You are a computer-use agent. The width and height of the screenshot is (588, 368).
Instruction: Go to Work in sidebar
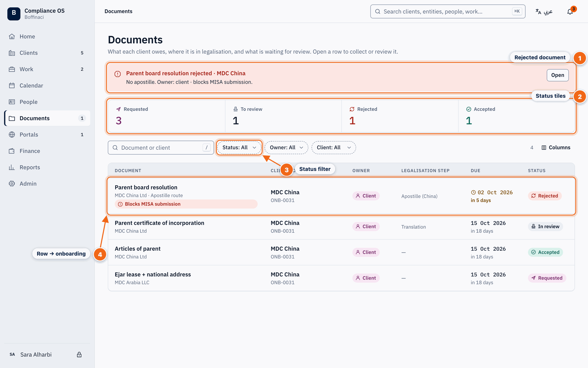click(47, 69)
